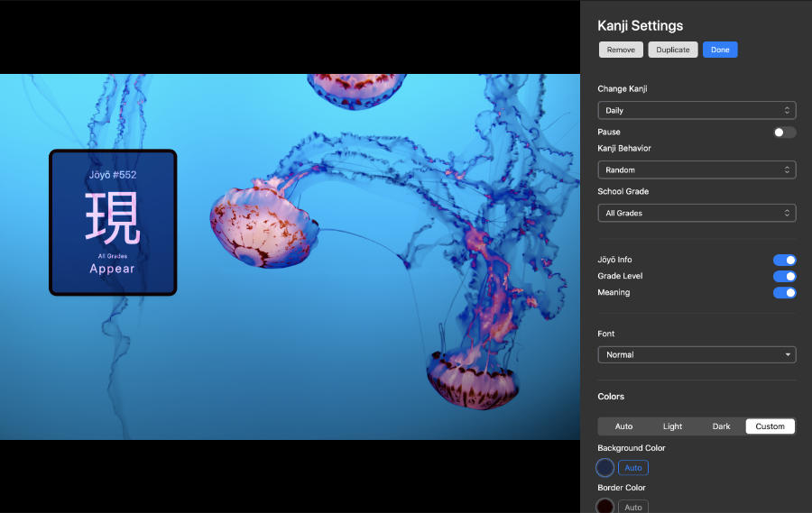Image resolution: width=812 pixels, height=513 pixels.
Task: Select the Kanji widget on wallpaper
Action: (x=113, y=223)
